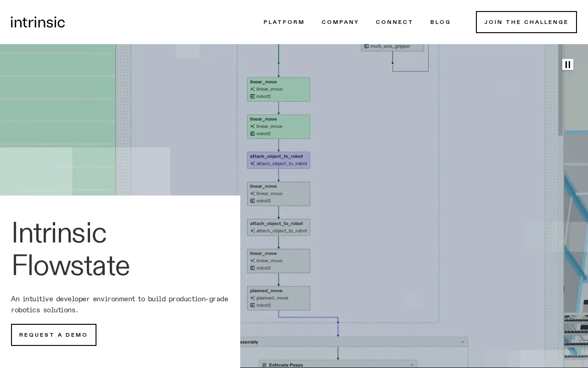Image resolution: width=588 pixels, height=368 pixels.
Task: Click the intuitive developer environment description
Action: [x=119, y=305]
